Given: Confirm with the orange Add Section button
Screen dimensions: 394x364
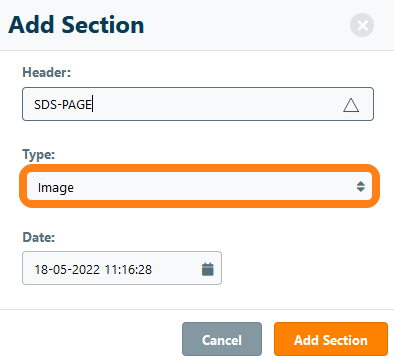Looking at the screenshot, I should point(331,339).
